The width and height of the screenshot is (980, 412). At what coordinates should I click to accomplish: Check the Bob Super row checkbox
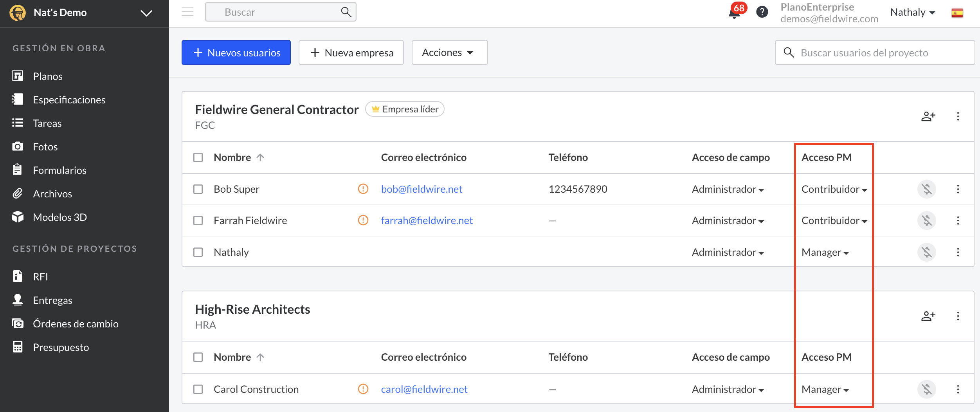pos(198,189)
